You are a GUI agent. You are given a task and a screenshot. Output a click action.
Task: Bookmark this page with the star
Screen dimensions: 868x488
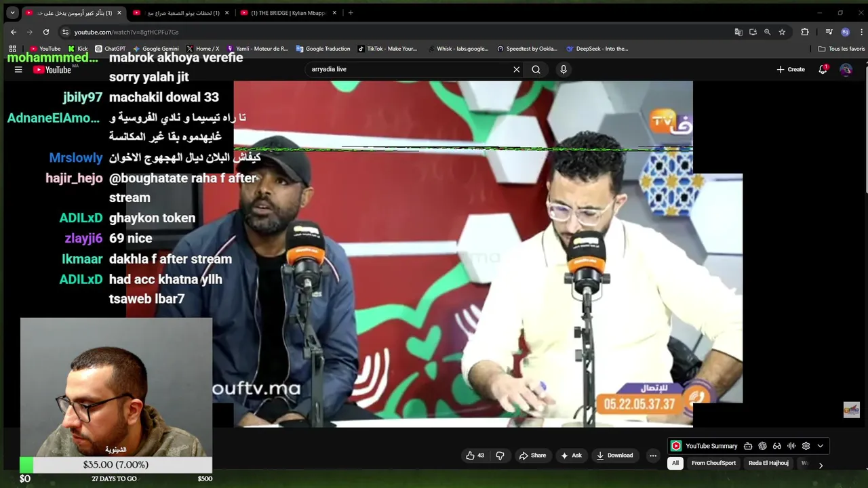tap(782, 32)
